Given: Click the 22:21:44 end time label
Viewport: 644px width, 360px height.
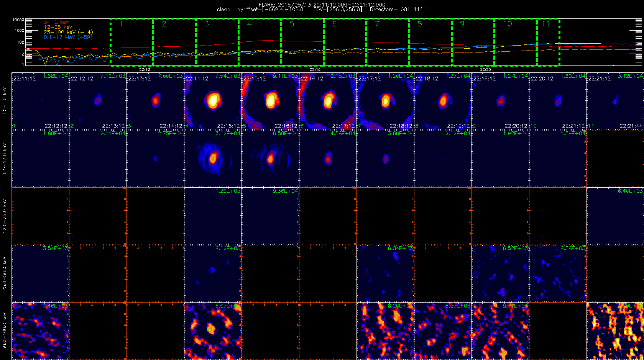Looking at the screenshot, I should coord(631,126).
